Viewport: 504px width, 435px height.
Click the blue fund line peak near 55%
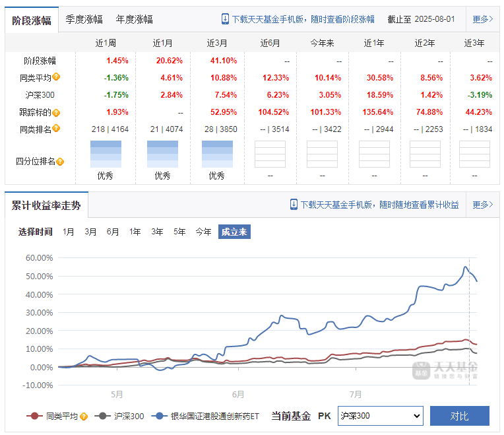[466, 267]
